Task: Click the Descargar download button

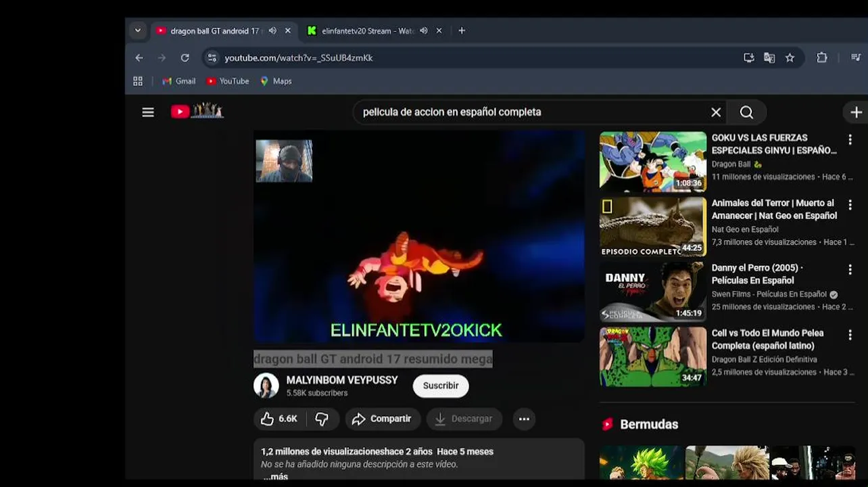Action: (x=464, y=419)
